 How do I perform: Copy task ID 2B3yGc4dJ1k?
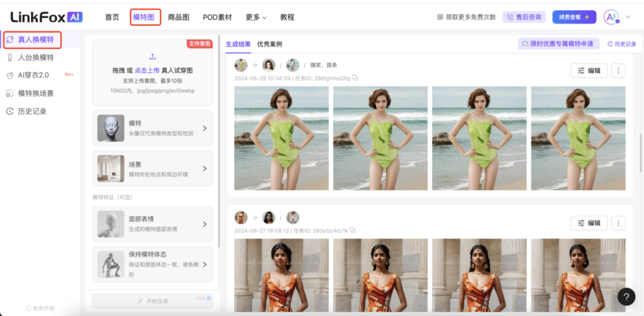coord(352,230)
